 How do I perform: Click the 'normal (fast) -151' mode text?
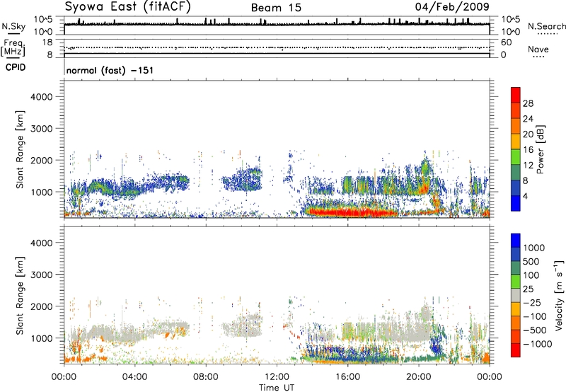click(110, 70)
